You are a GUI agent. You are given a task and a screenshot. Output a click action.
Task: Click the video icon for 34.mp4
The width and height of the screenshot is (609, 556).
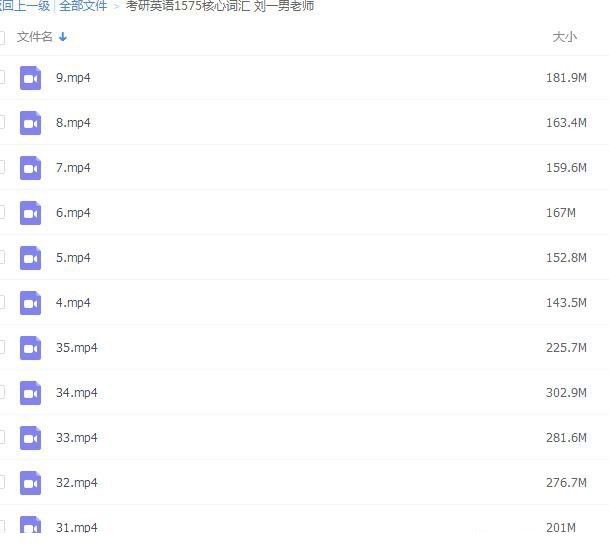coord(30,393)
